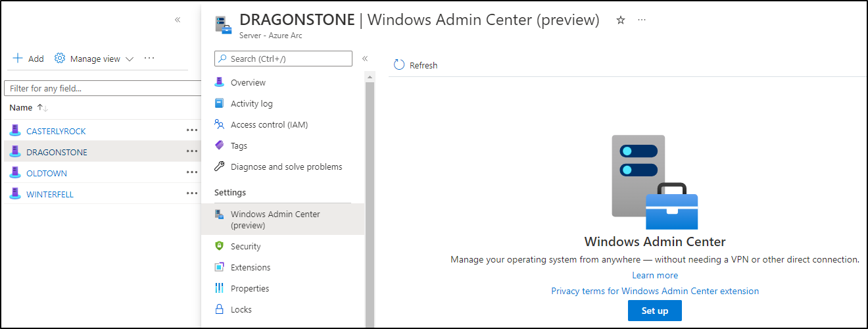The width and height of the screenshot is (868, 329).
Task: Click the large Windows Admin Center toolbox illustration
Action: click(x=655, y=182)
